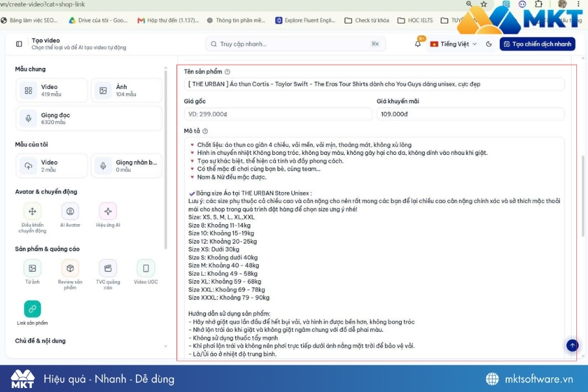The height and width of the screenshot is (392, 588).
Task: Open Thông tin phần mề bookmark
Action: click(236, 20)
